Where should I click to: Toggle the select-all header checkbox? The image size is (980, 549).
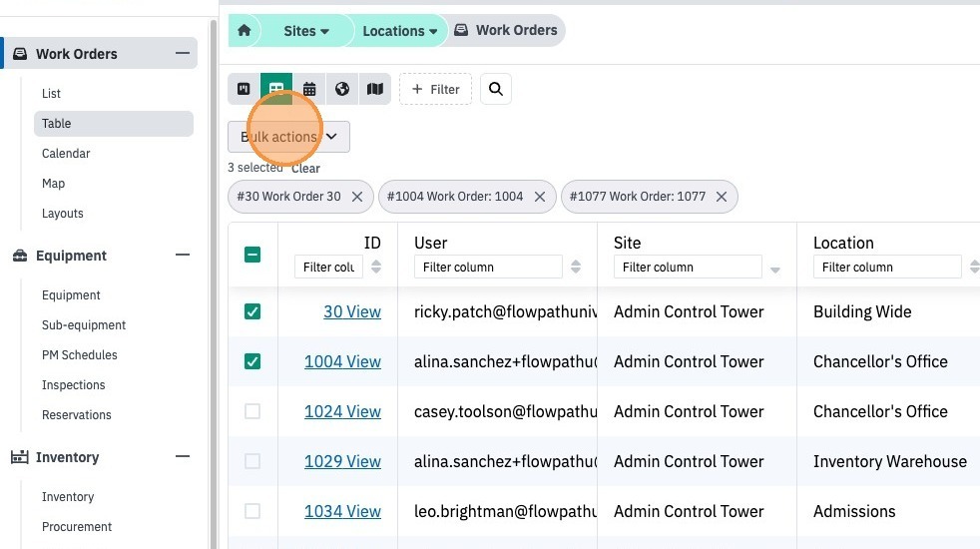(x=252, y=255)
